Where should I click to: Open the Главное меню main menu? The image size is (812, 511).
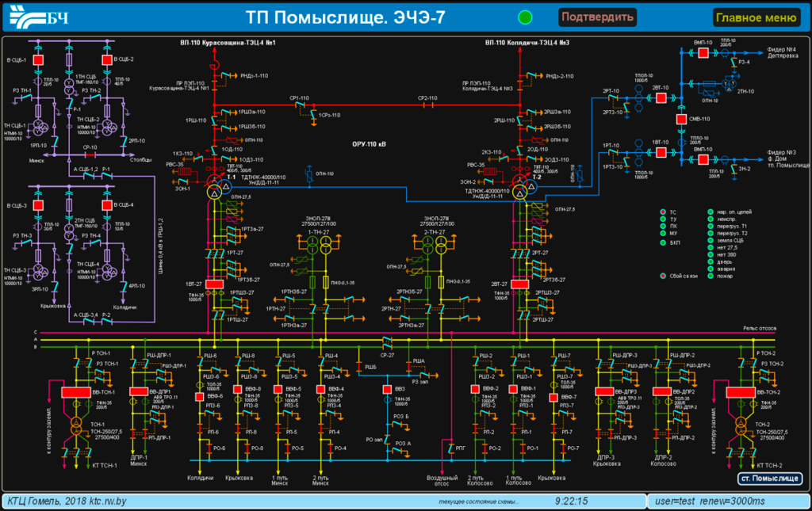[x=755, y=17]
